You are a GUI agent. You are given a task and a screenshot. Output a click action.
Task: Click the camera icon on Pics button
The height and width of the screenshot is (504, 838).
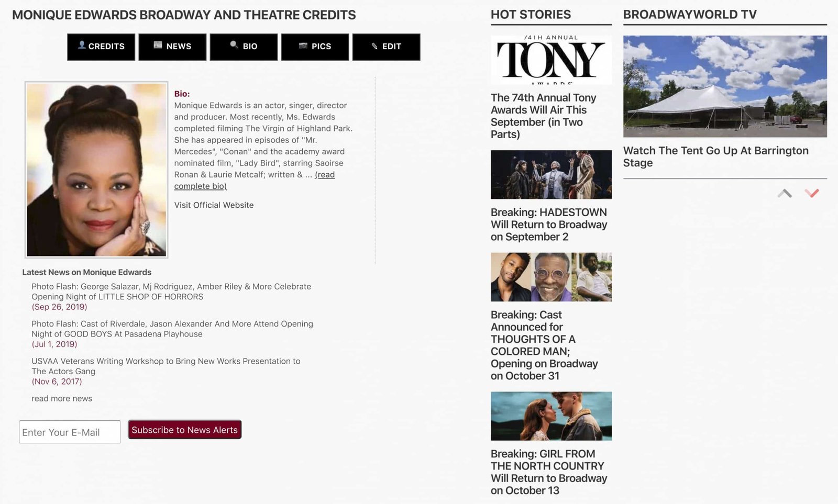[x=303, y=46]
